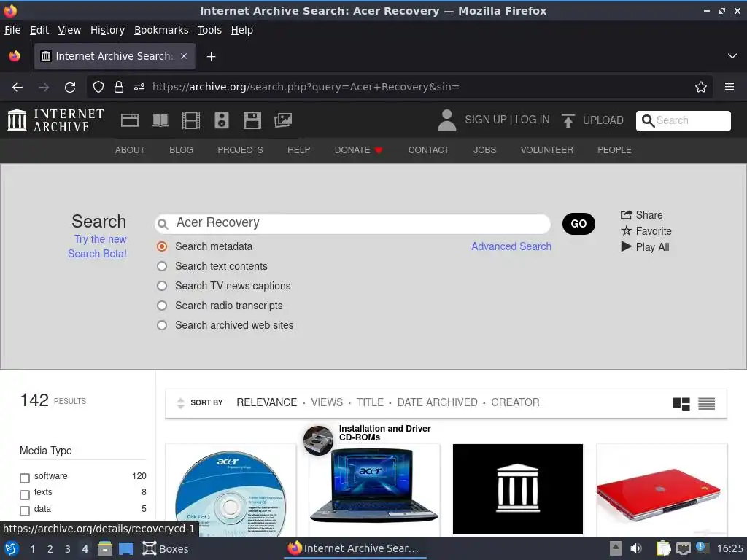Switch to workspace 2 in taskbar
The image size is (747, 560).
50,549
